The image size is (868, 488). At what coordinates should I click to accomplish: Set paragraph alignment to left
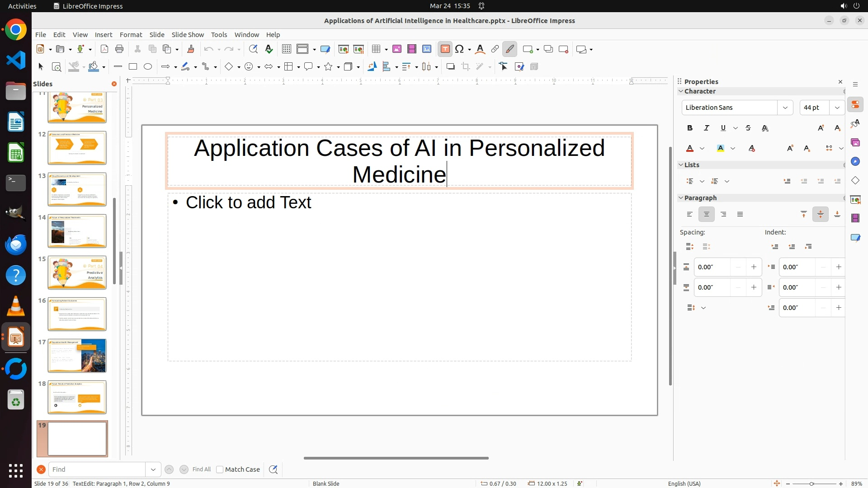pyautogui.click(x=690, y=215)
